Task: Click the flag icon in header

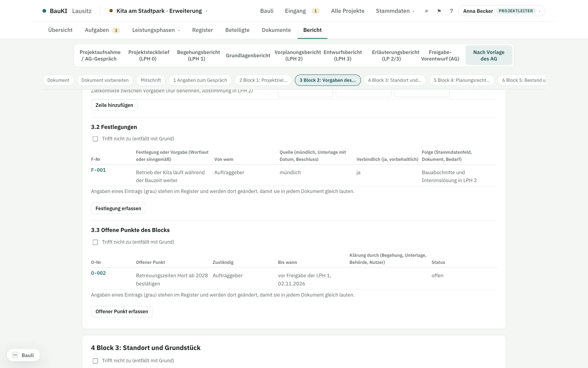Action: 439,11
